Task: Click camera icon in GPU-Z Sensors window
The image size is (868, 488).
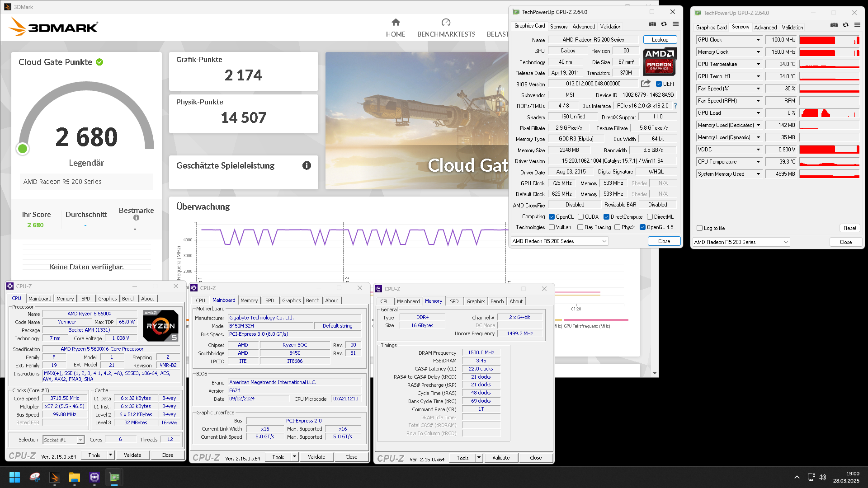Action: 834,25
